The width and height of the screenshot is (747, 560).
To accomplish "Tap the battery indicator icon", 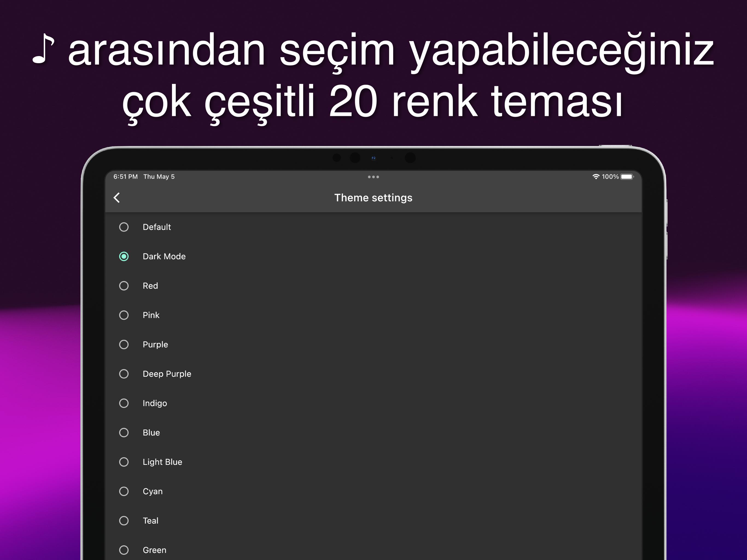I will [627, 177].
